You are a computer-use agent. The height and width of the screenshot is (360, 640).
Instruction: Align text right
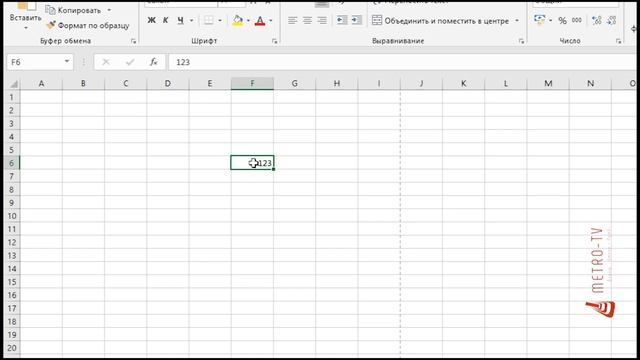322,20
